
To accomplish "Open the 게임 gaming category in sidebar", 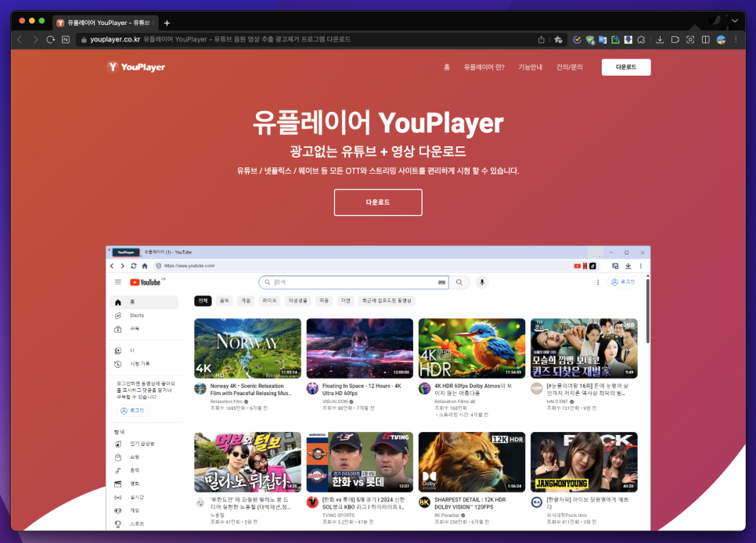I will click(x=129, y=511).
